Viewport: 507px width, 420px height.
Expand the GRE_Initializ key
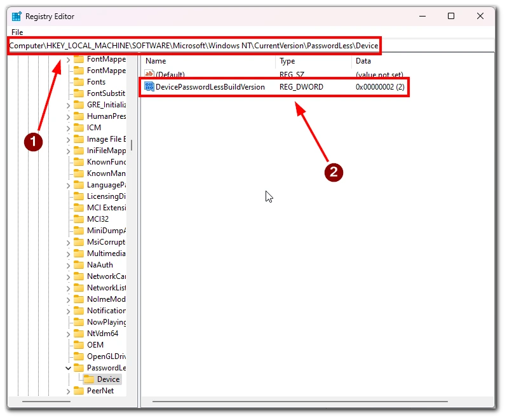click(x=68, y=105)
